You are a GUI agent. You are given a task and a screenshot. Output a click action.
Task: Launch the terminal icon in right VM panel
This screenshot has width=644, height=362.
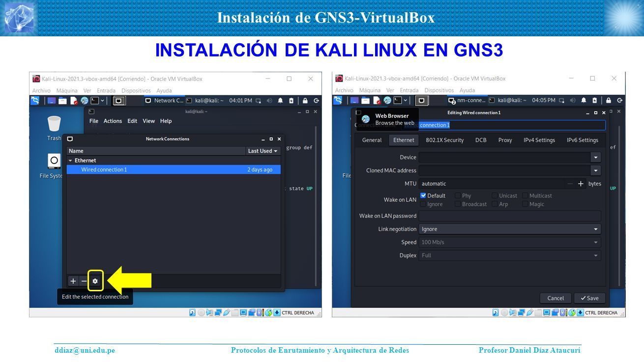coord(397,100)
